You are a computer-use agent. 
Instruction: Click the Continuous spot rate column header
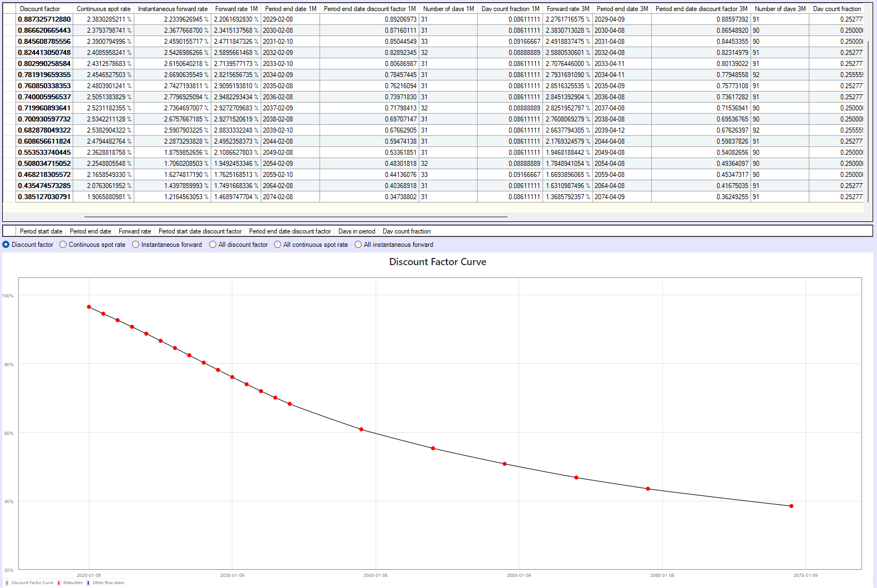pyautogui.click(x=104, y=9)
